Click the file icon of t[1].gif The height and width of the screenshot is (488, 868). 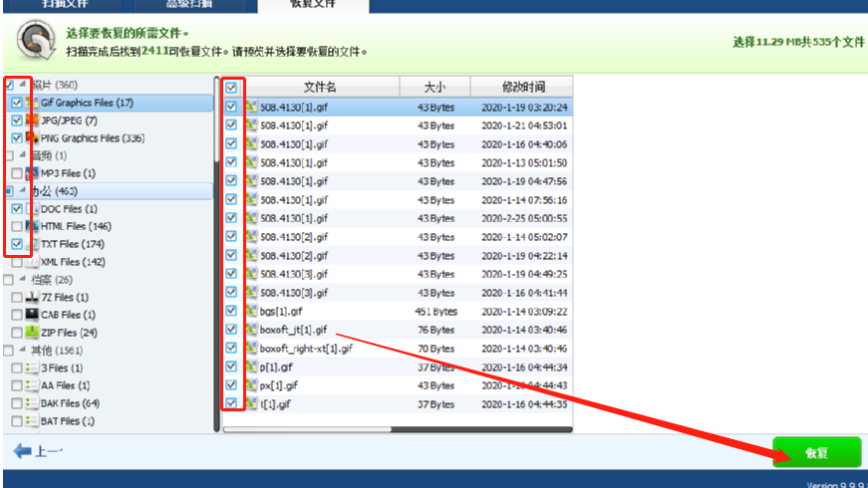pos(251,404)
